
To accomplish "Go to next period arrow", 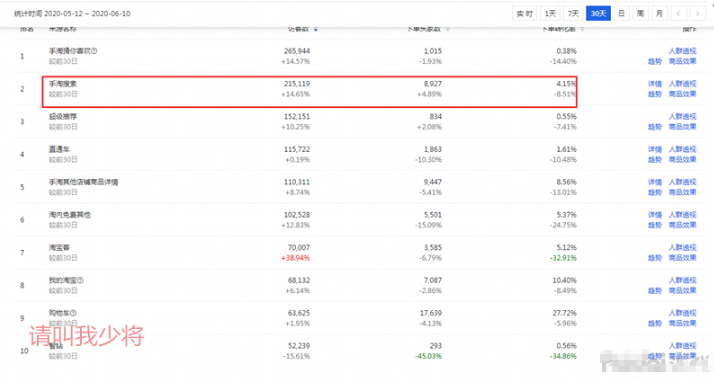I will (x=697, y=13).
